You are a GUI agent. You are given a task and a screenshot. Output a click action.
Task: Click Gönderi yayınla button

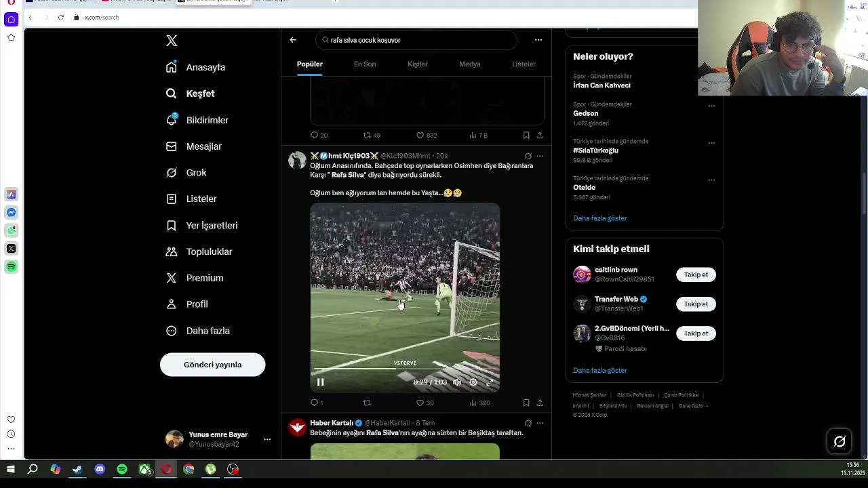pos(212,365)
